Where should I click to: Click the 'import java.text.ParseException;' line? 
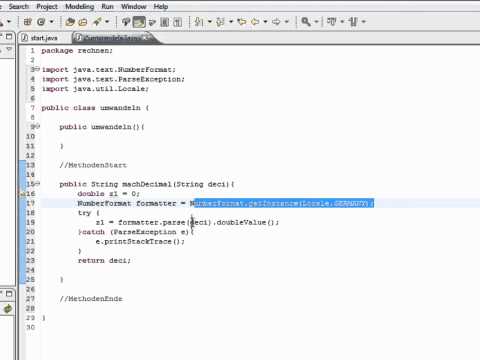[x=113, y=79]
